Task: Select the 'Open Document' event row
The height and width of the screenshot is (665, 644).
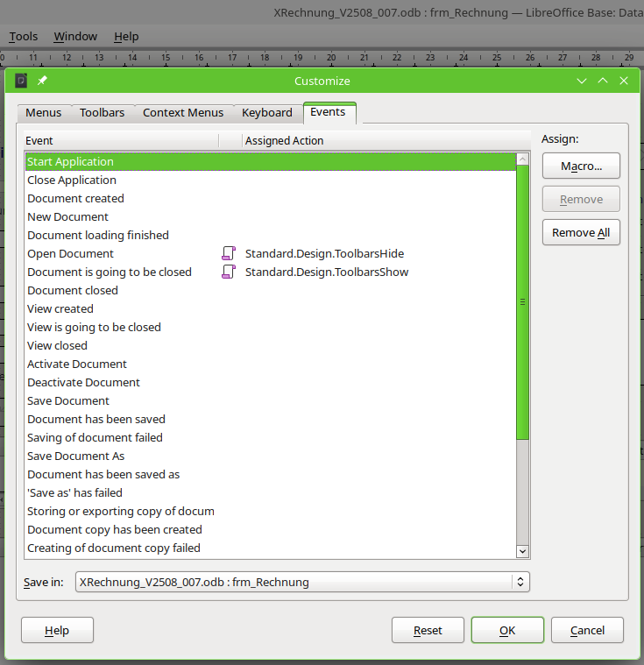Action: (x=70, y=254)
